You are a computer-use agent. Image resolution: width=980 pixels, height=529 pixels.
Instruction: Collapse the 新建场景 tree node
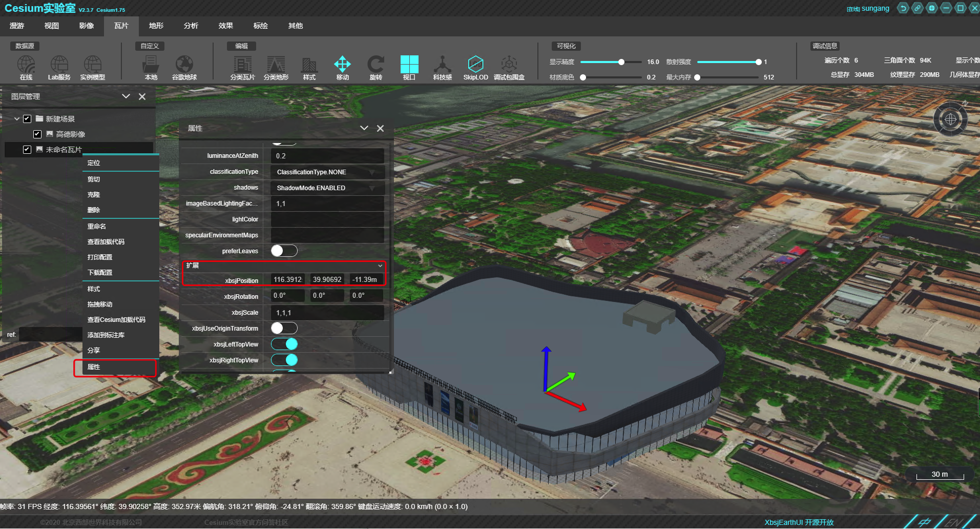pyautogui.click(x=17, y=119)
